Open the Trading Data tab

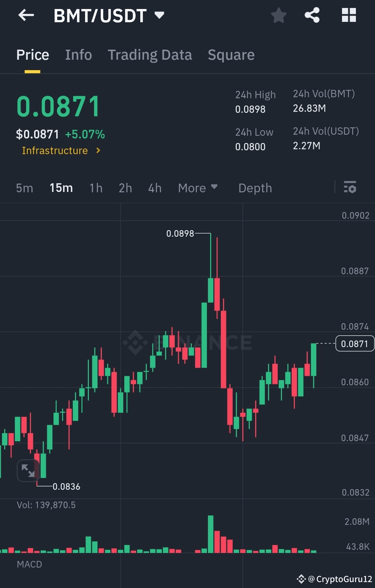[x=150, y=55]
